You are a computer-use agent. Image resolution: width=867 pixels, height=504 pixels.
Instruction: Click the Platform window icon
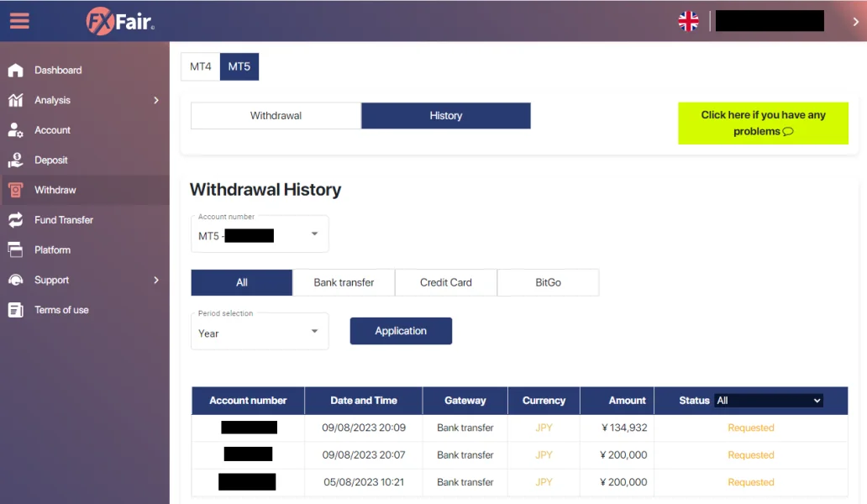15,249
